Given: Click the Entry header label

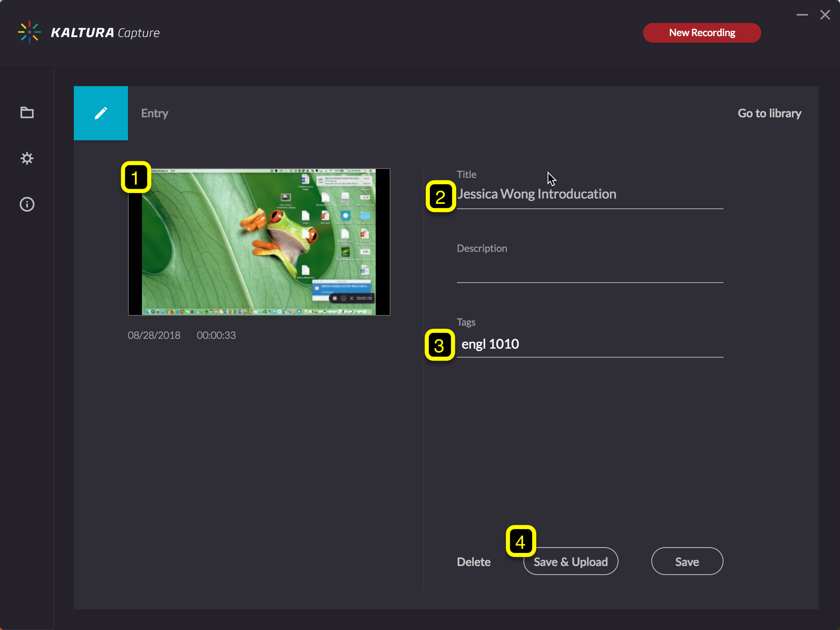Looking at the screenshot, I should [154, 113].
